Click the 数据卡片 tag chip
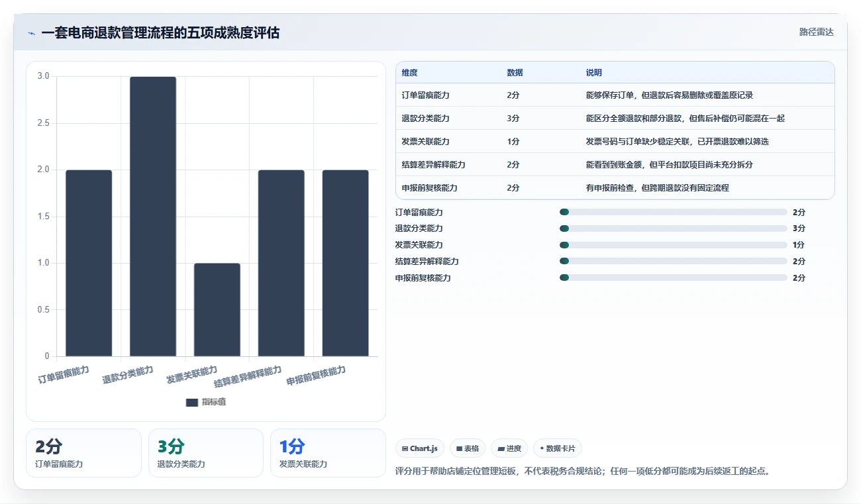The image size is (861, 504). point(558,448)
